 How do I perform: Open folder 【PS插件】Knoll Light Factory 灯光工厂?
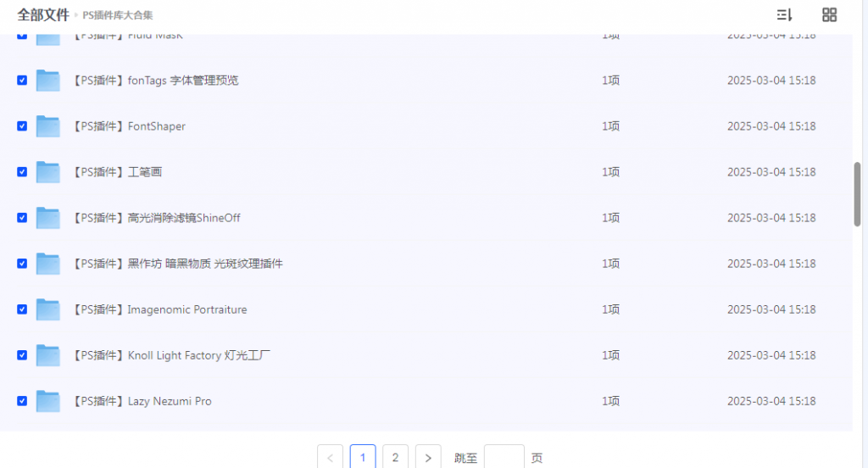[171, 355]
